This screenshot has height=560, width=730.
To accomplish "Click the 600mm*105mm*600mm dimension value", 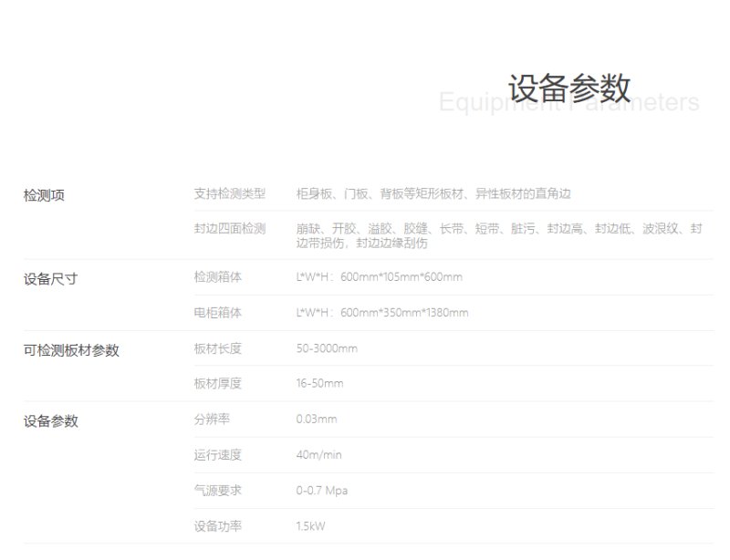I will (401, 276).
